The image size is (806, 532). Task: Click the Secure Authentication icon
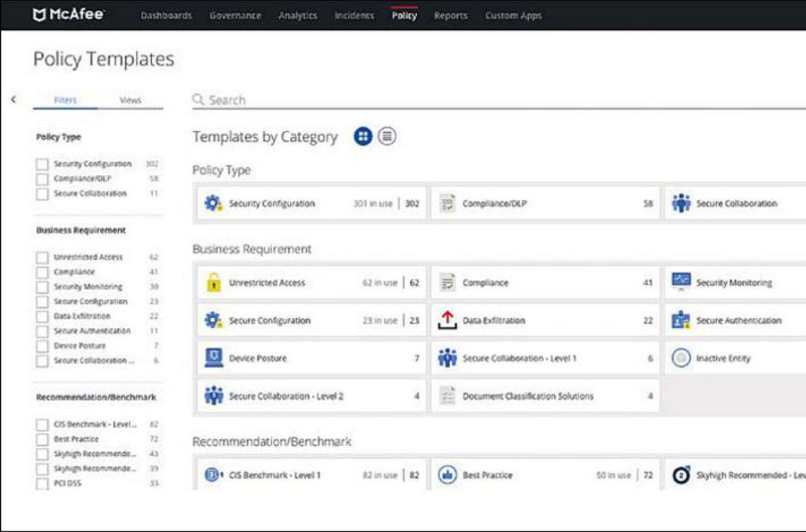click(681, 320)
